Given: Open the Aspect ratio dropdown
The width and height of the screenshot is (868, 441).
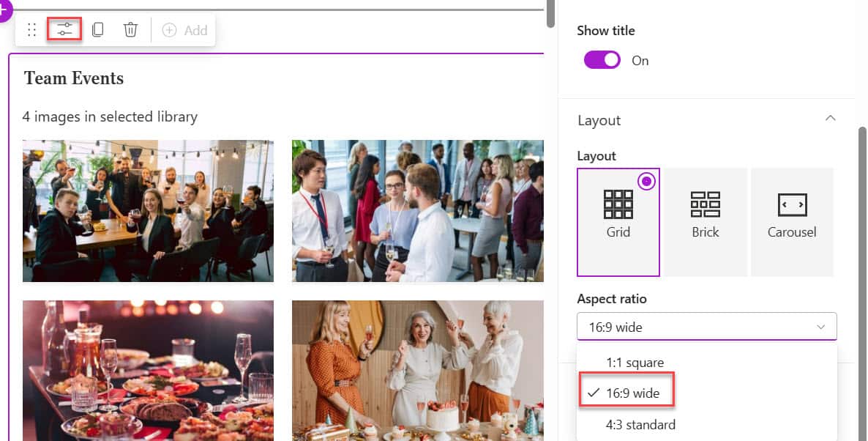Looking at the screenshot, I should pyautogui.click(x=706, y=326).
